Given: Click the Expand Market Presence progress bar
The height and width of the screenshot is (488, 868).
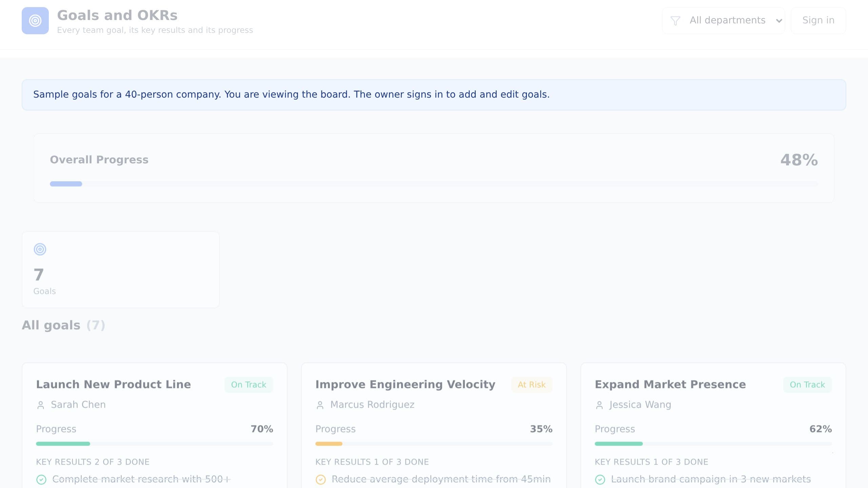Looking at the screenshot, I should point(713,444).
